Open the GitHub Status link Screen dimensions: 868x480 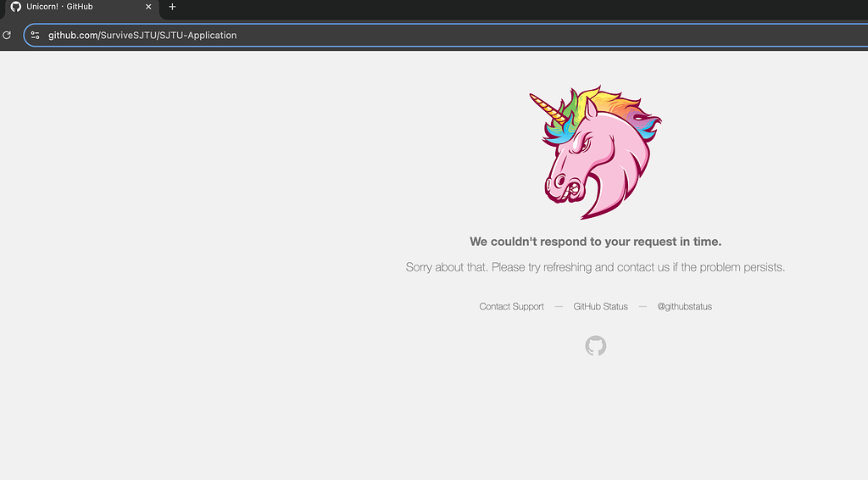(600, 306)
